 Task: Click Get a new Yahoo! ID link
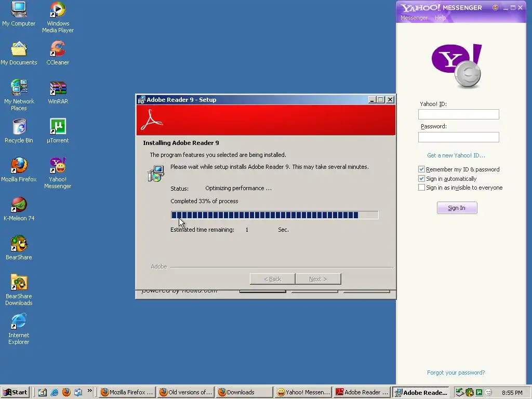(x=456, y=155)
